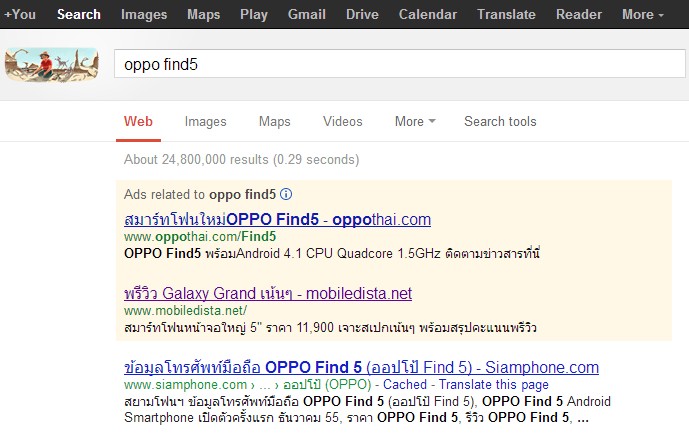Open Calendar from the top bar
The image size is (689, 447).
(428, 15)
